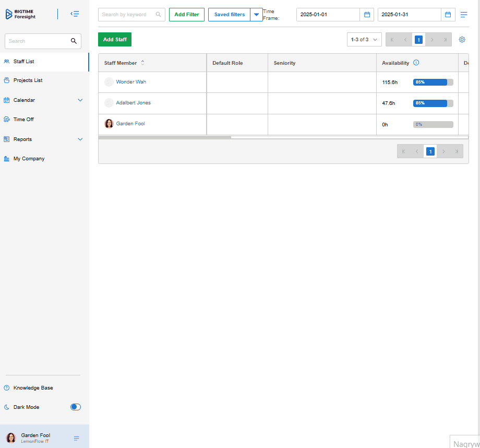Click the Dark Mode moon icon
The image size is (480, 448).
6,407
